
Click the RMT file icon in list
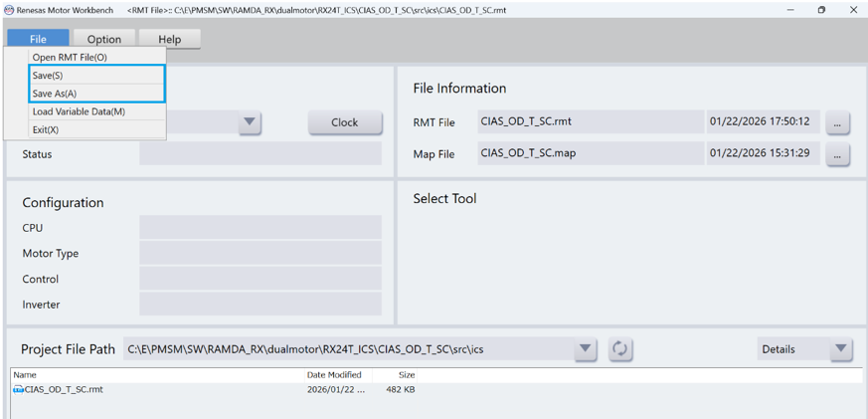click(x=18, y=389)
